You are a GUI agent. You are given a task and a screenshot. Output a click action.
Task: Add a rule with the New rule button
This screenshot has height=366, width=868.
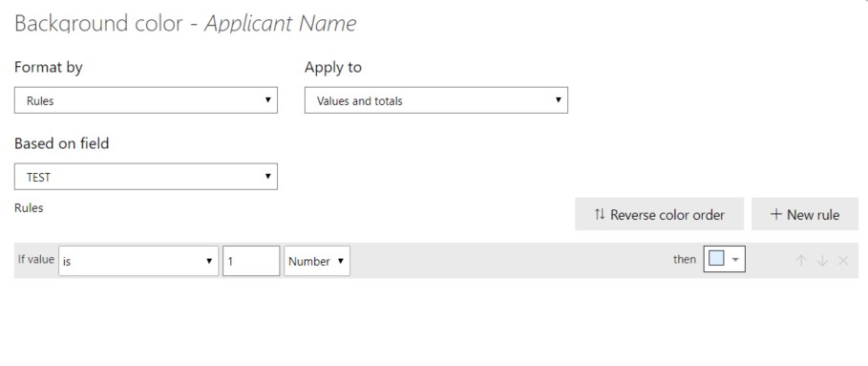(x=805, y=214)
